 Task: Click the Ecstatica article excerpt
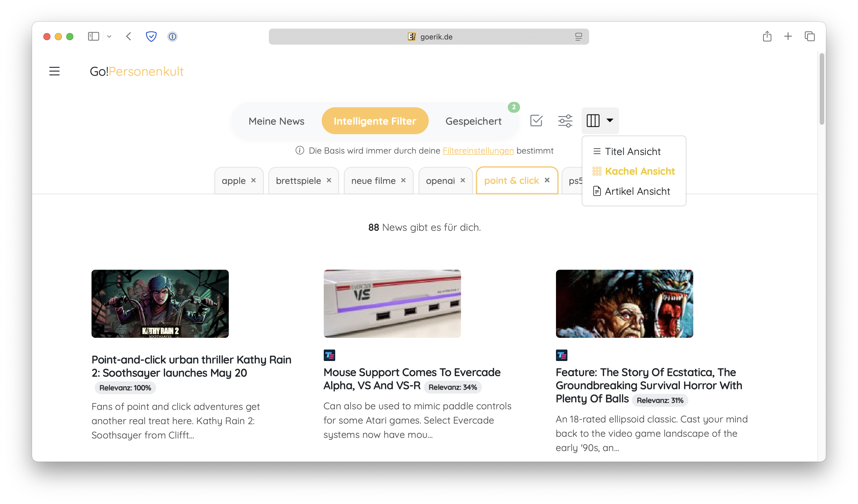pyautogui.click(x=652, y=433)
